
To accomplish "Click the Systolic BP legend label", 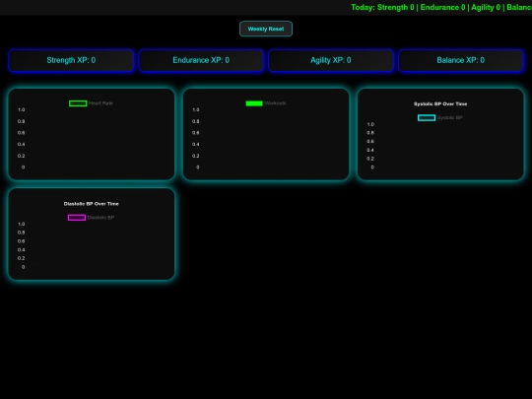I will [450, 118].
